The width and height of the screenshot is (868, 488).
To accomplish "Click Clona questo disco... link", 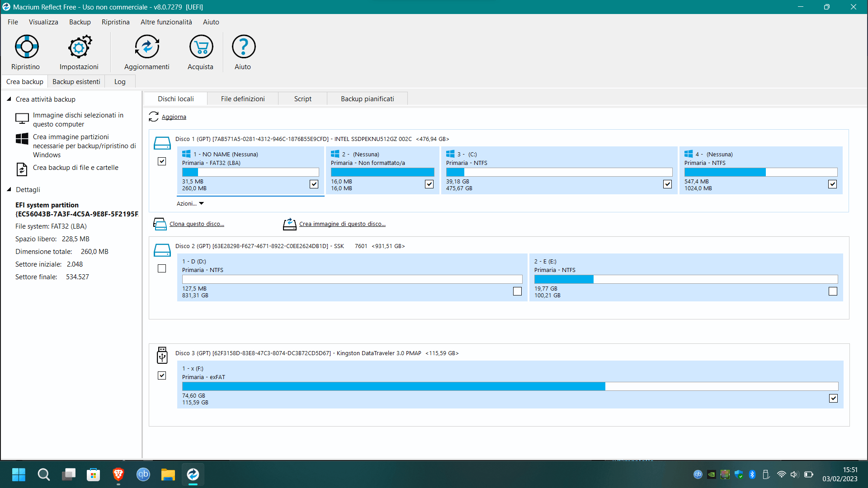I will tap(197, 224).
